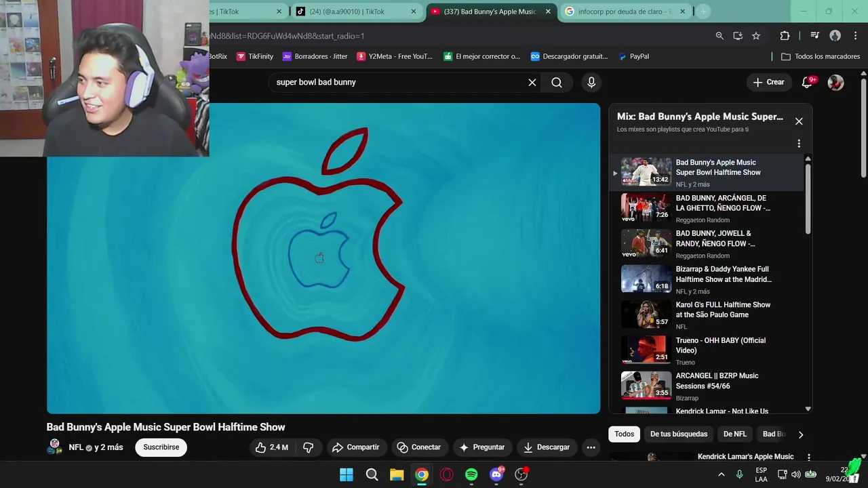This screenshot has height=488, width=868.
Task: Open the Chrome profile avatar
Action: 835,36
